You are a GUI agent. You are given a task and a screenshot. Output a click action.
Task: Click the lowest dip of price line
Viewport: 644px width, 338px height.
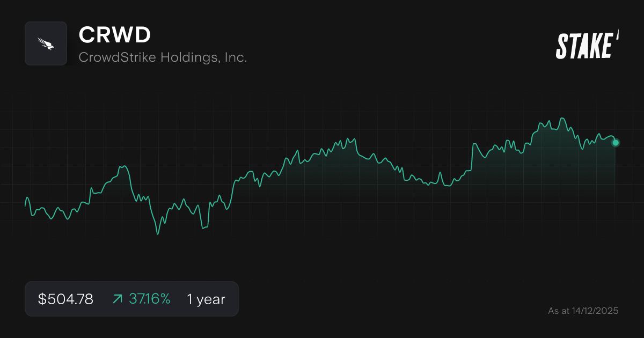pos(157,234)
